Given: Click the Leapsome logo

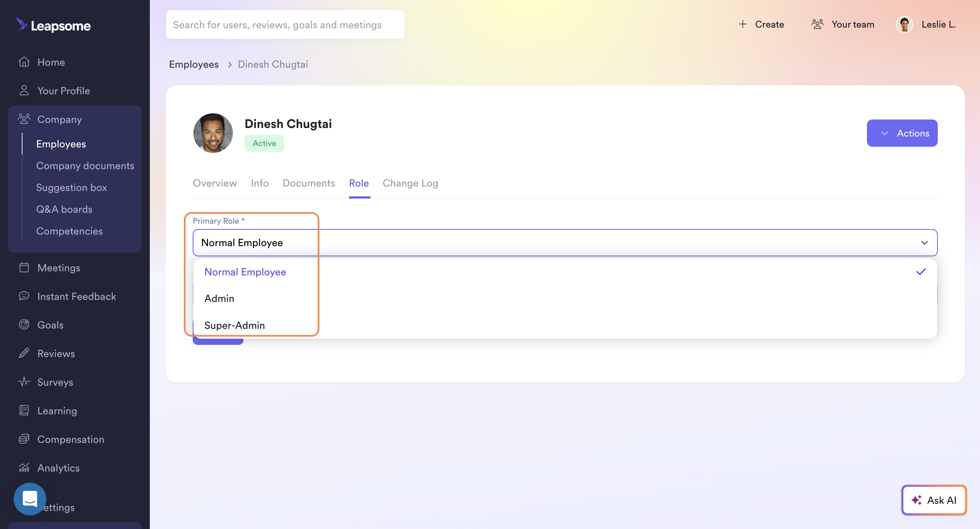Looking at the screenshot, I should 53,26.
